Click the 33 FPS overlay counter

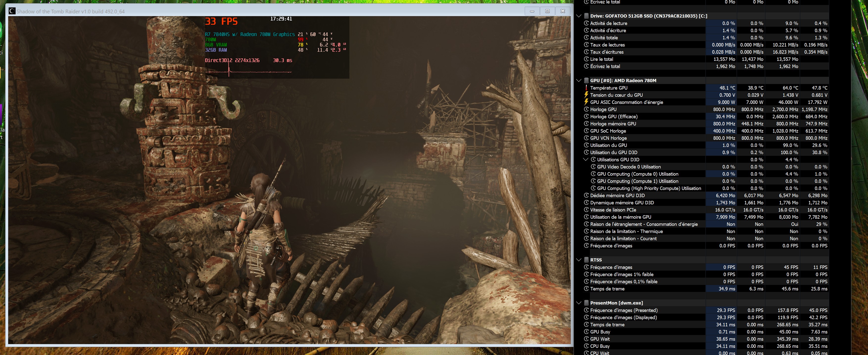tap(221, 22)
